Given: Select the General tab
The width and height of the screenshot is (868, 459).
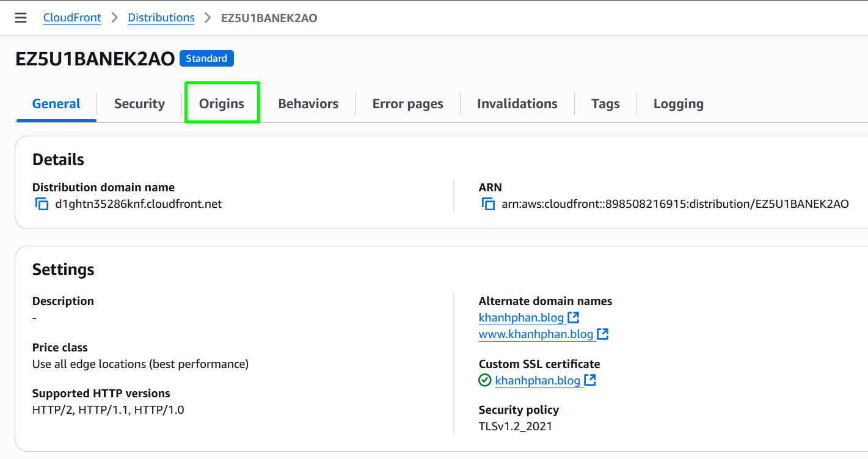Looking at the screenshot, I should point(56,104).
